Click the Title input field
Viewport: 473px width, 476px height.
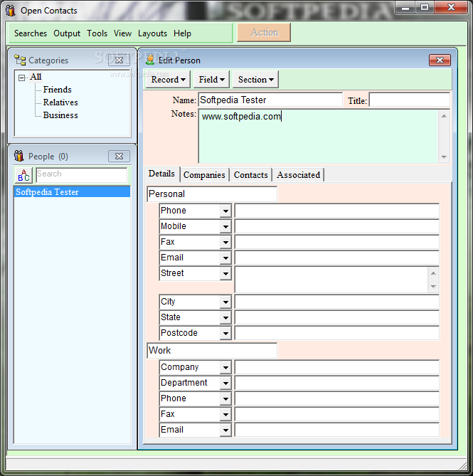pyautogui.click(x=410, y=100)
